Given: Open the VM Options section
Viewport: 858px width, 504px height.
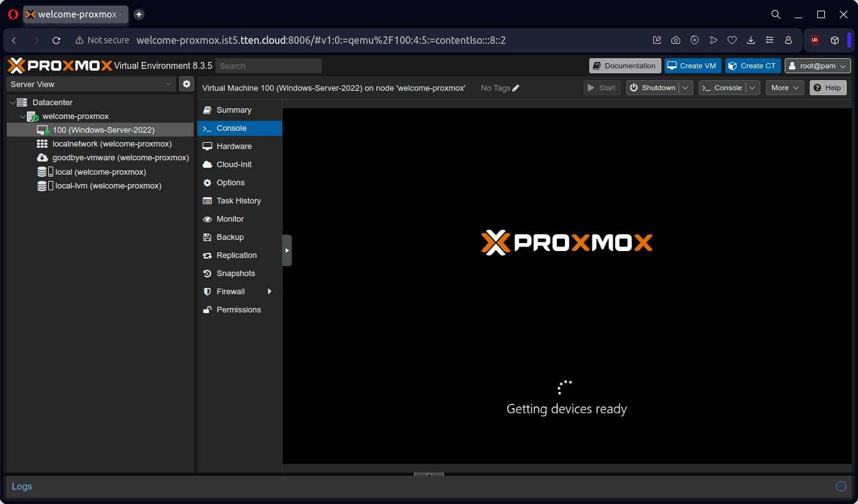Looking at the screenshot, I should pyautogui.click(x=239, y=183).
